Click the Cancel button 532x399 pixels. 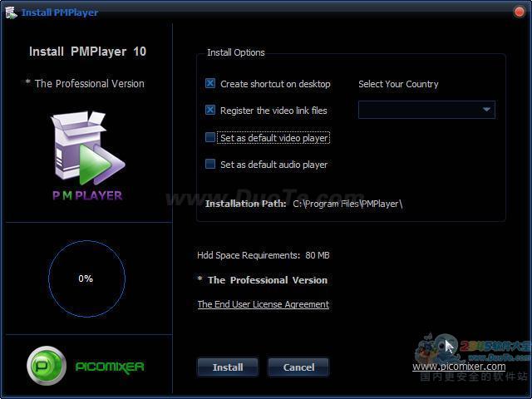298,367
